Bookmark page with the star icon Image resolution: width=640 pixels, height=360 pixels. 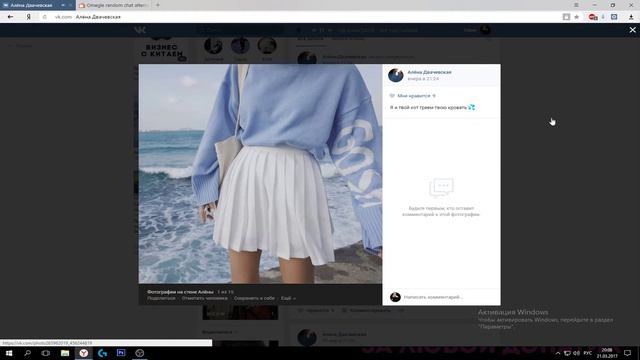(x=577, y=17)
